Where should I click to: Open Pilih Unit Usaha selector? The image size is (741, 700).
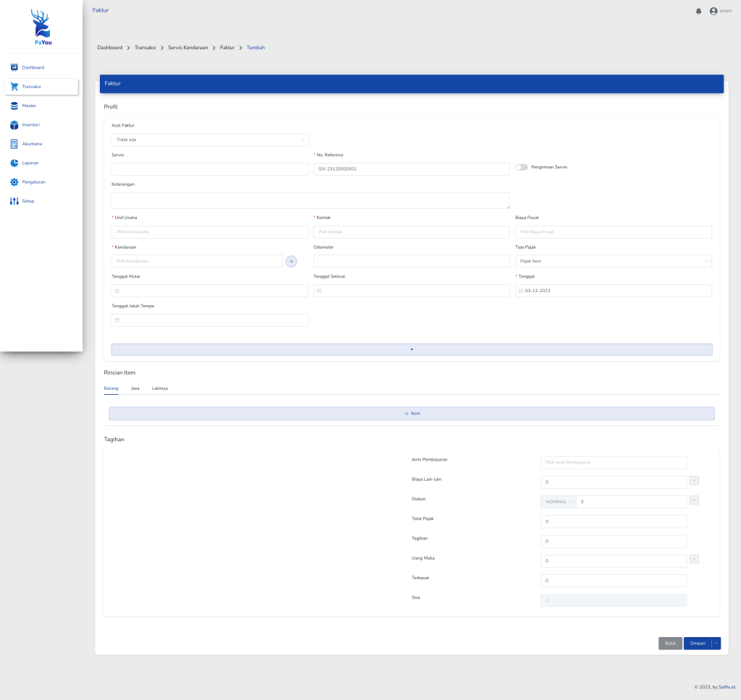tap(210, 232)
